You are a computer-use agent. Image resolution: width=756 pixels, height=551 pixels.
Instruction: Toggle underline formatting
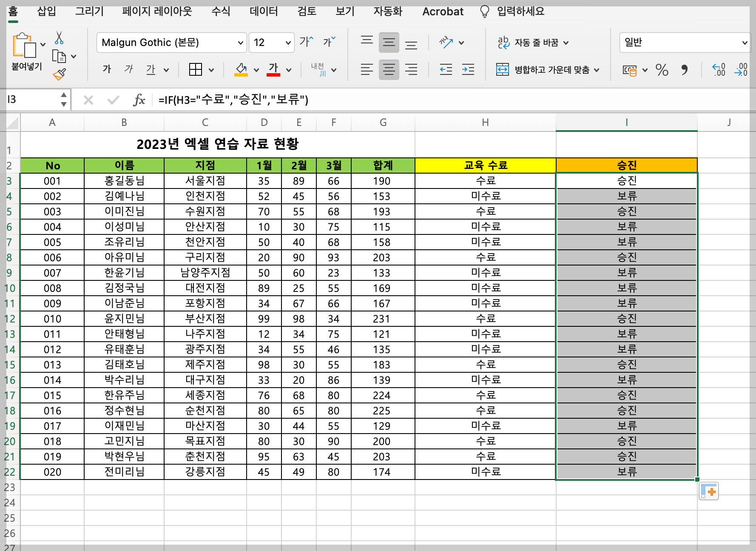(151, 69)
